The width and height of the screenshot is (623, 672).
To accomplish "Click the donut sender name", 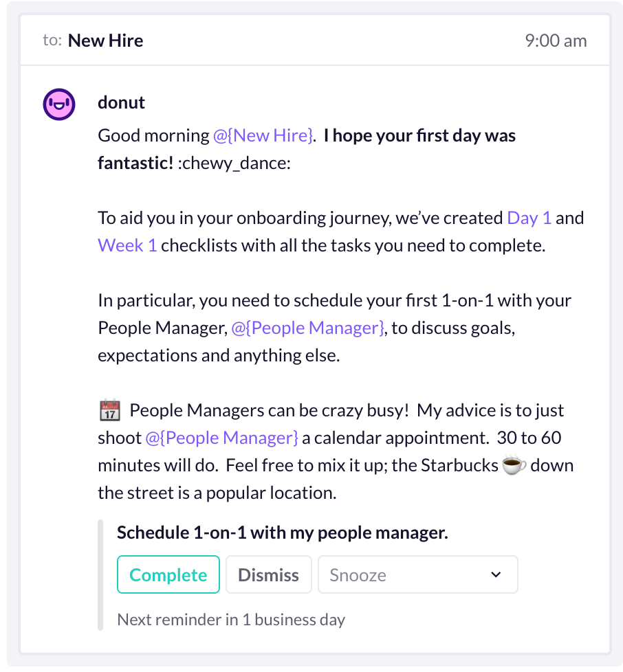I will 121,103.
